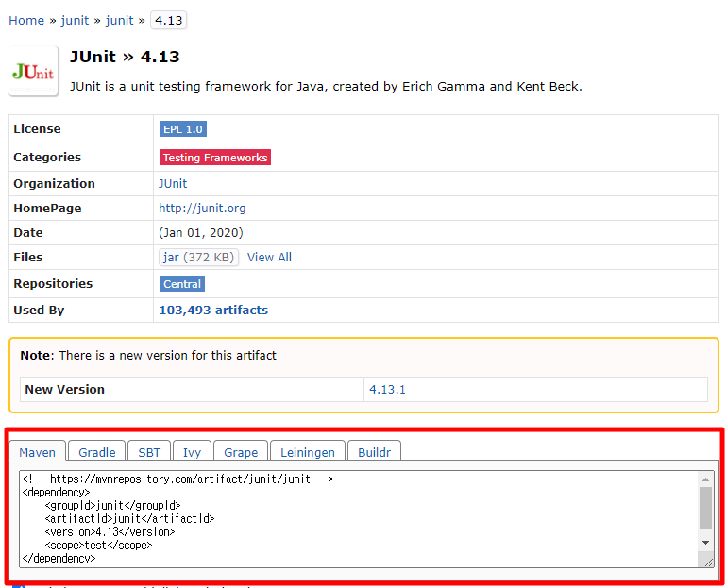Click the (Jan 01, 2020) date value
726x588 pixels.
click(201, 233)
